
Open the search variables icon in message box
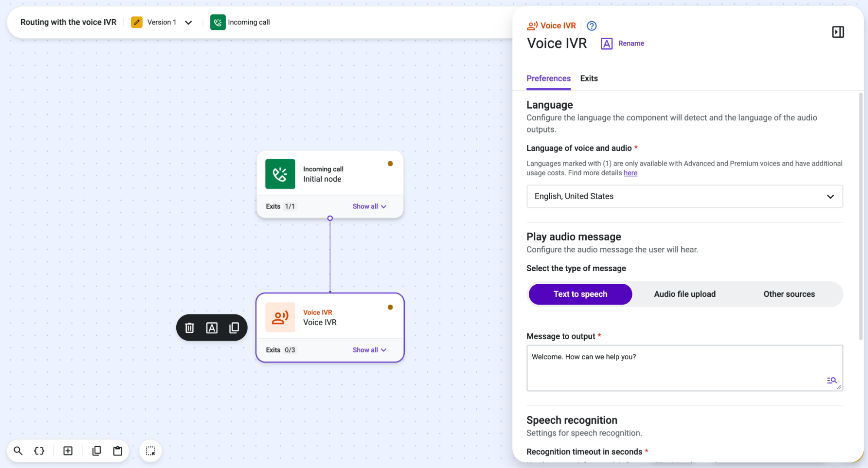pyautogui.click(x=831, y=380)
